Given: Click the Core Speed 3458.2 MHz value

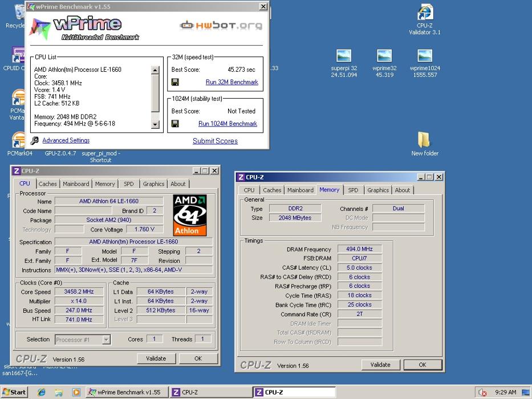Looking at the screenshot, I should 79,292.
